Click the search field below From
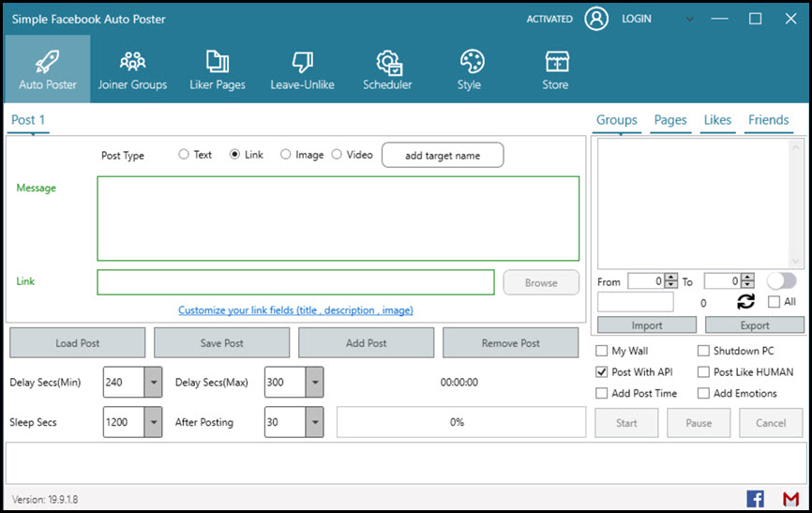The image size is (812, 513). tap(636, 302)
